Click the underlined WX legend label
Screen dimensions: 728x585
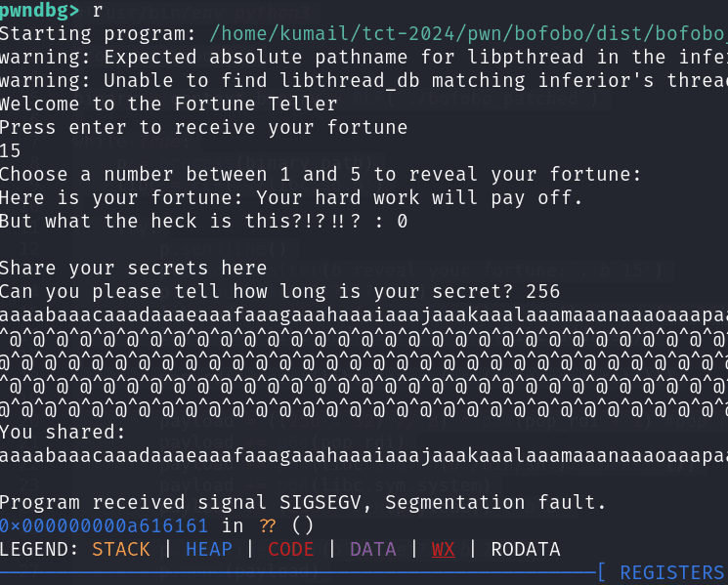click(x=444, y=550)
